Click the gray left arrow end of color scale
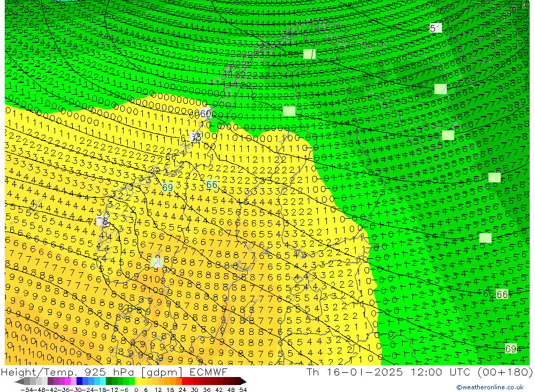 (19, 381)
